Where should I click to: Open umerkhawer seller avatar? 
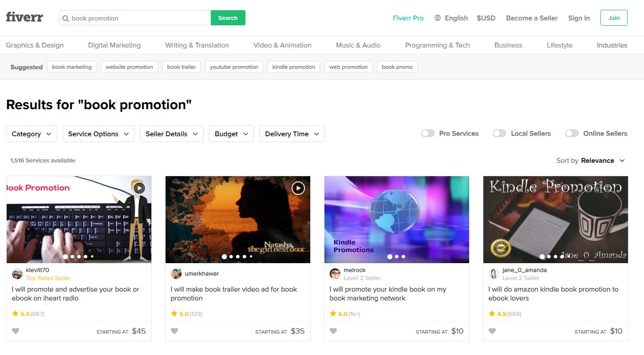coord(176,274)
